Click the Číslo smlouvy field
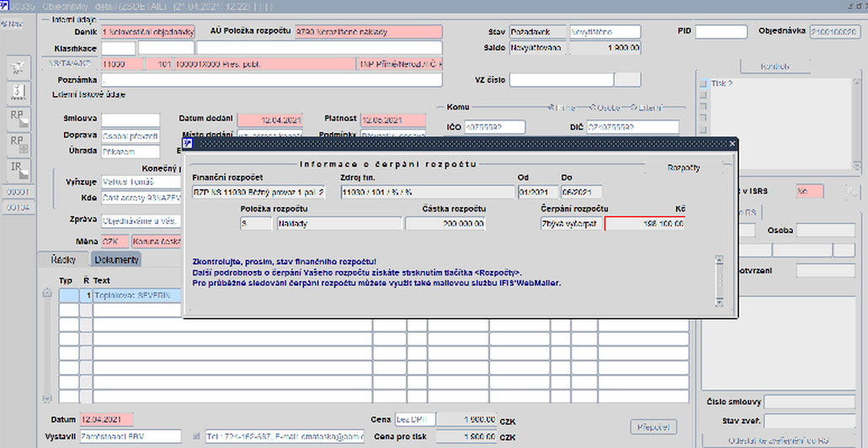This screenshot has height=448, width=868. click(x=810, y=402)
